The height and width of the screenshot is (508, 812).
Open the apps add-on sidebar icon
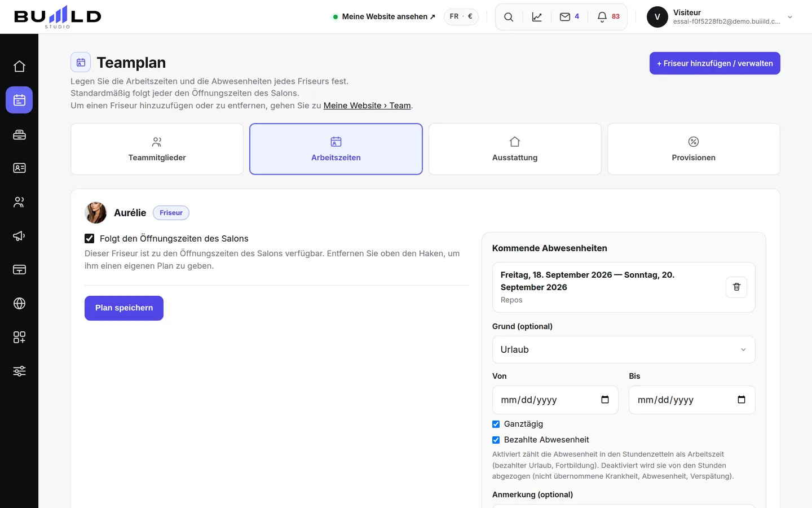pyautogui.click(x=19, y=338)
